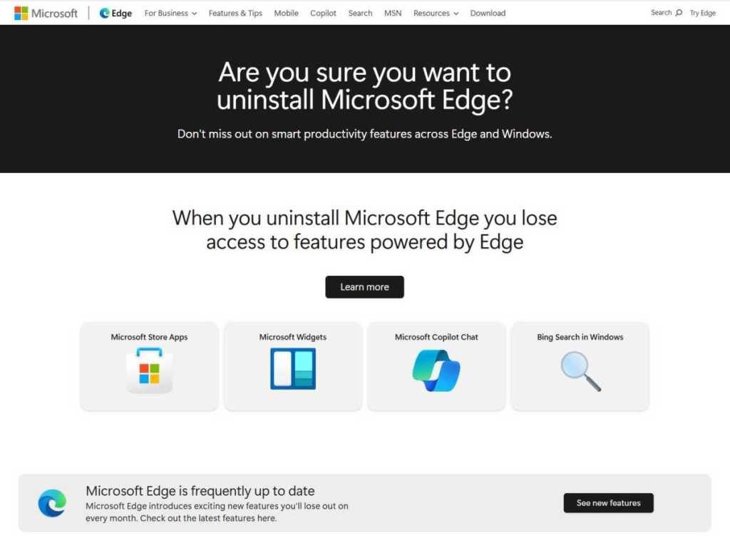Click the See new features button
This screenshot has width=730, height=560.
tap(608, 502)
